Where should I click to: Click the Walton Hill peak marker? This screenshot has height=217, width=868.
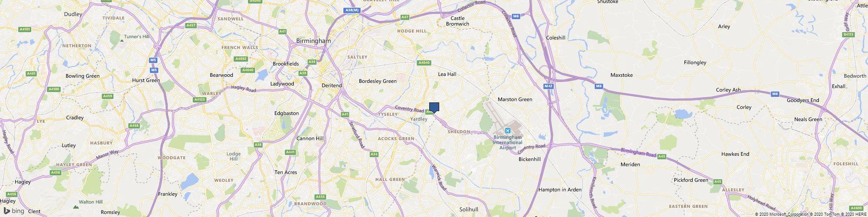click(x=76, y=207)
